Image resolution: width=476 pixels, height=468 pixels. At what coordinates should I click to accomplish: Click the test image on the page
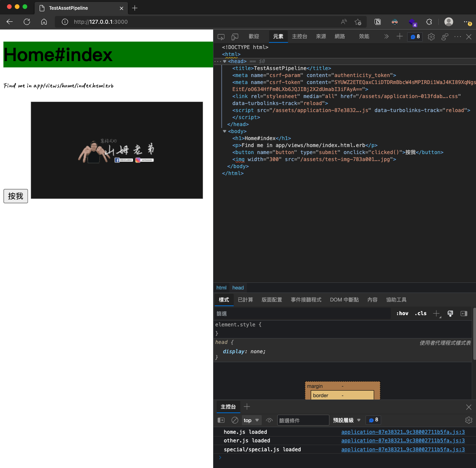tap(117, 150)
